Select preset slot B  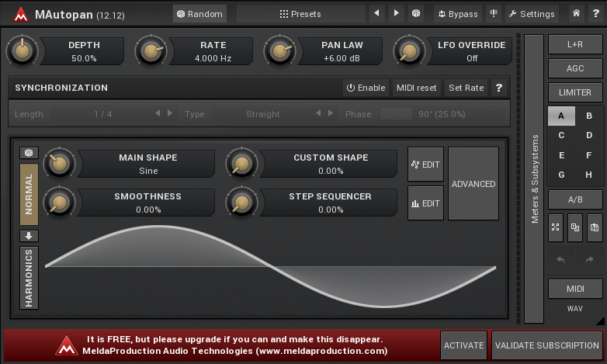[589, 116]
